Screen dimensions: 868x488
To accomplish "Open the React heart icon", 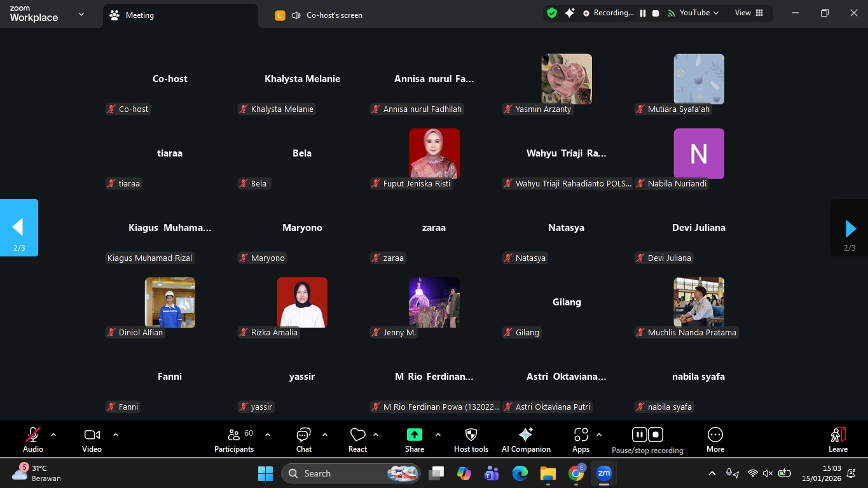I will [357, 440].
